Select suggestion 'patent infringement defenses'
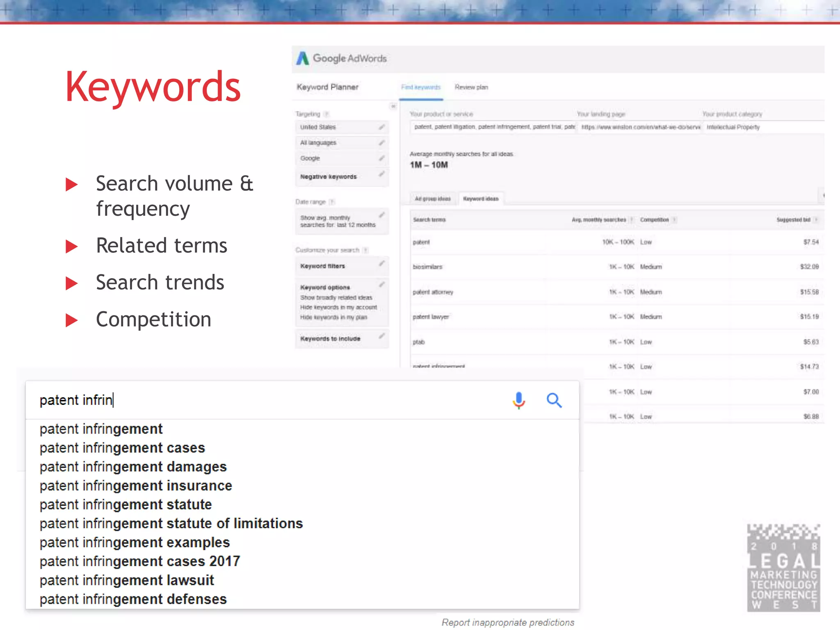The height and width of the screenshot is (630, 840). (x=133, y=599)
